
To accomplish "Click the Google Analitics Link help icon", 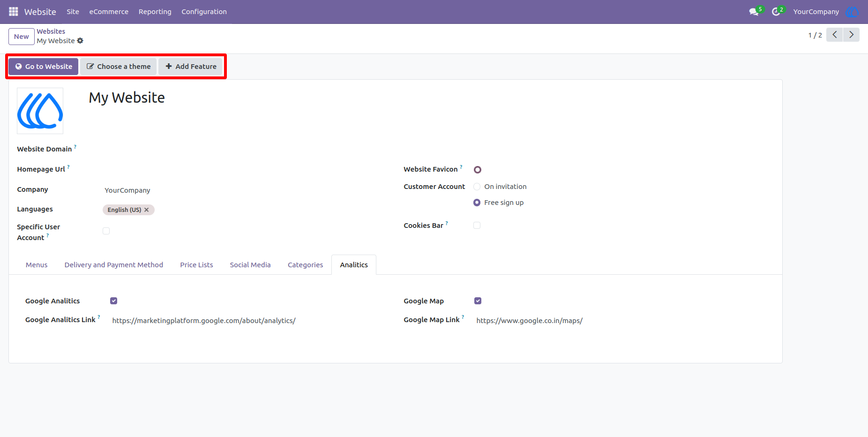I will [x=99, y=317].
